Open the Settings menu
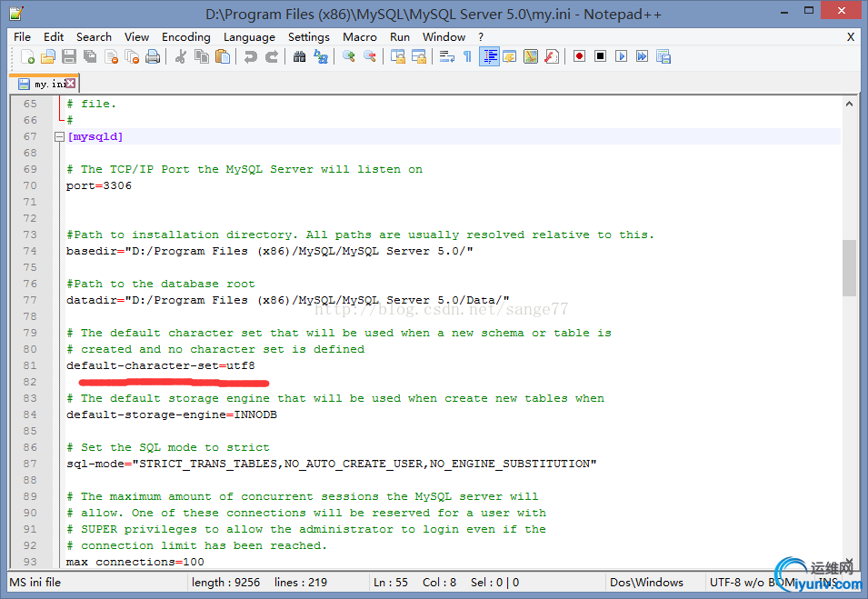The height and width of the screenshot is (599, 868). click(309, 37)
